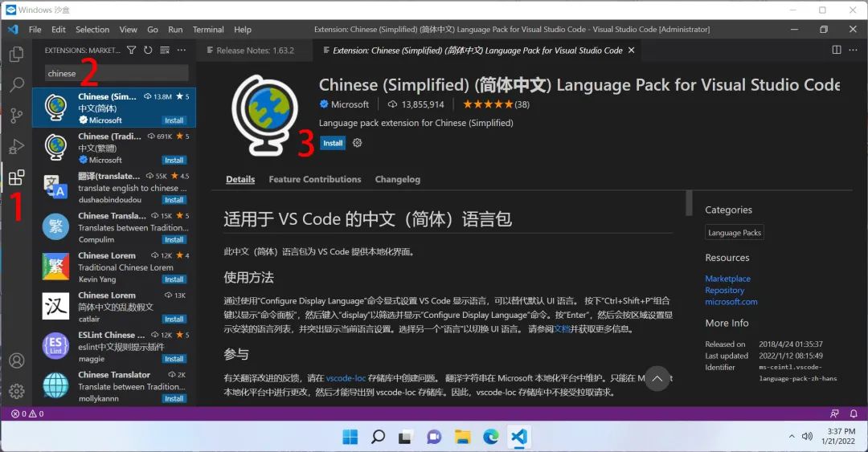This screenshot has width=868, height=452.
Task: Open the extension manage gear beside Install
Action: tap(357, 143)
